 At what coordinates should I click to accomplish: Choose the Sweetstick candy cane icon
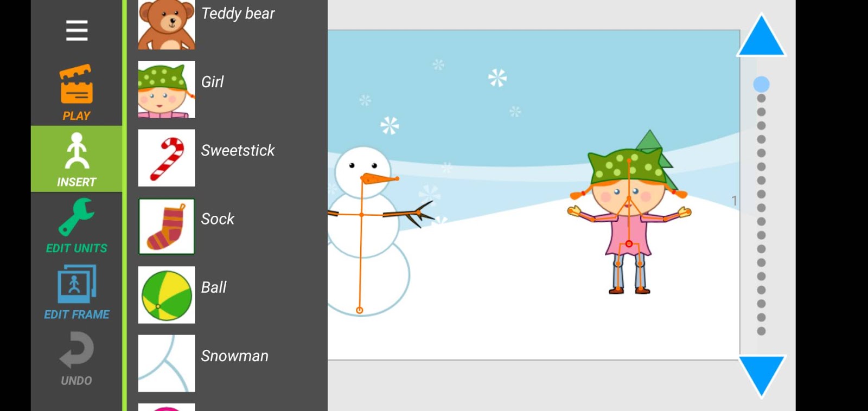[x=167, y=158]
